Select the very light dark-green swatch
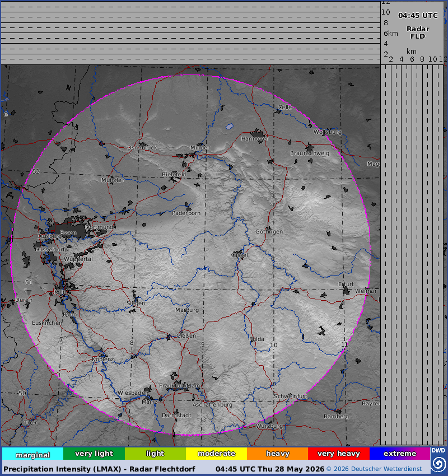 (94, 454)
